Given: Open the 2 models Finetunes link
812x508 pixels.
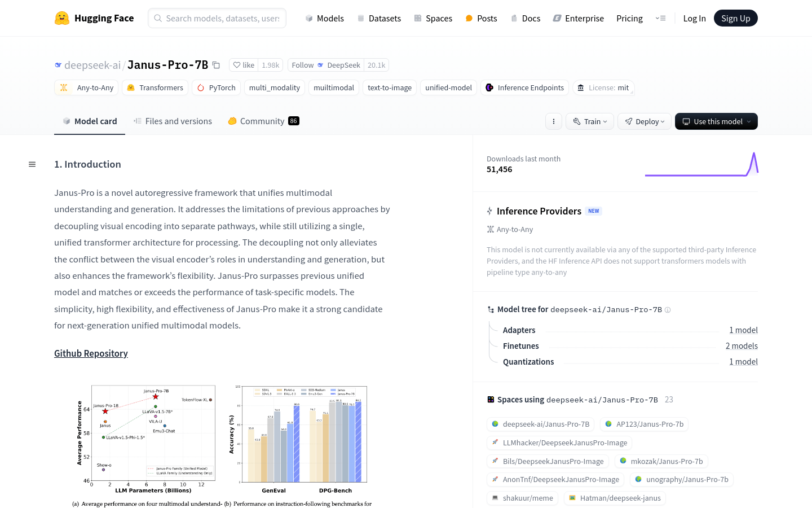Looking at the screenshot, I should [742, 346].
